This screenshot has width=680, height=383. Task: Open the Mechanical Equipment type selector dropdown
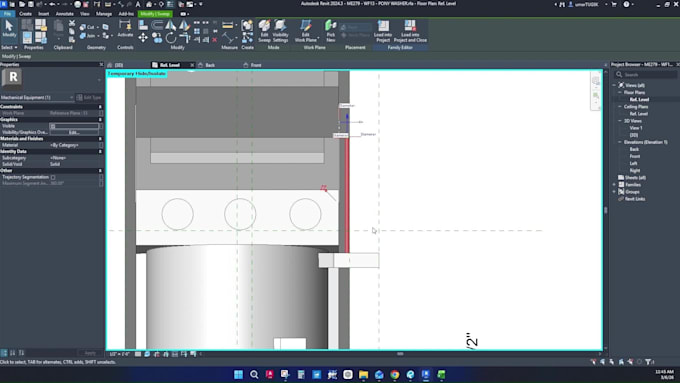coord(37,98)
